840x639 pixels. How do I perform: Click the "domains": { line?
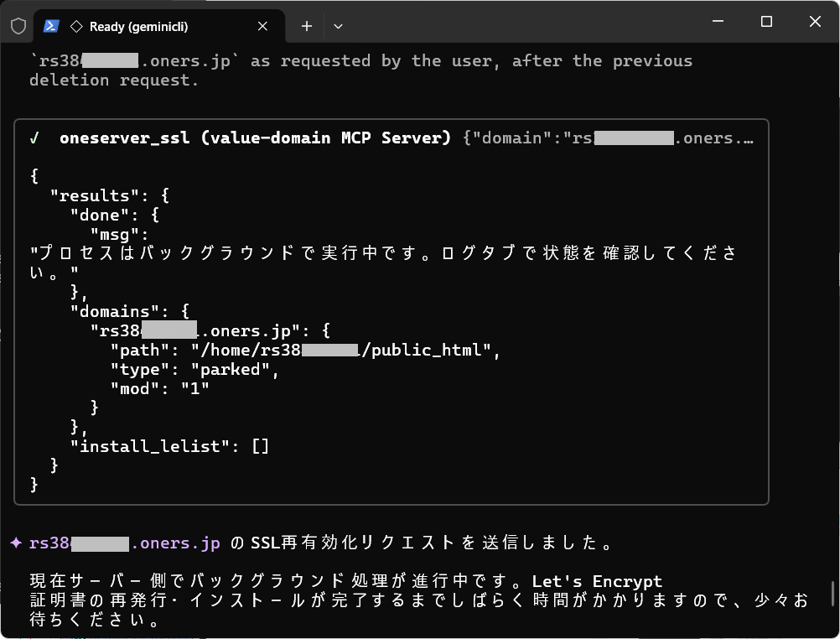click(x=130, y=311)
